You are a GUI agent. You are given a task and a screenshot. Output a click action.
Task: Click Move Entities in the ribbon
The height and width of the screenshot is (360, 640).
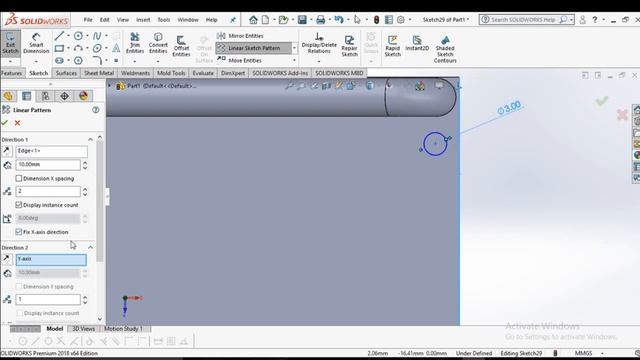(240, 60)
